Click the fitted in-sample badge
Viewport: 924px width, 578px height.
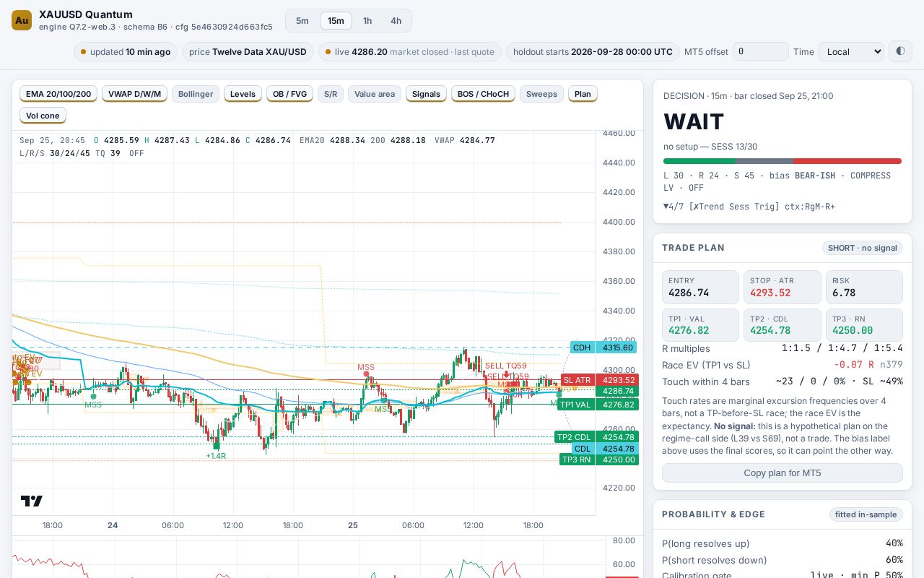coord(866,514)
